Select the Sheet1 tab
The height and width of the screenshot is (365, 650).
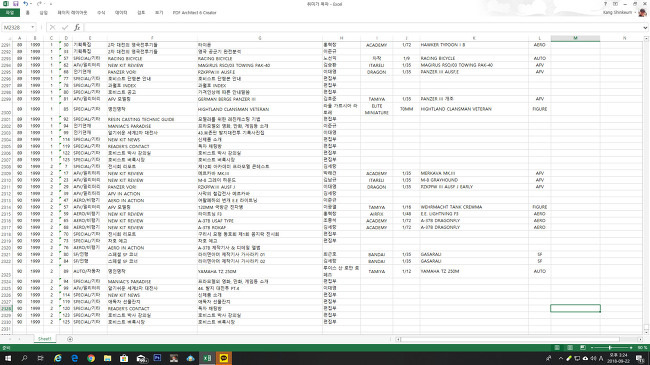pyautogui.click(x=44, y=339)
